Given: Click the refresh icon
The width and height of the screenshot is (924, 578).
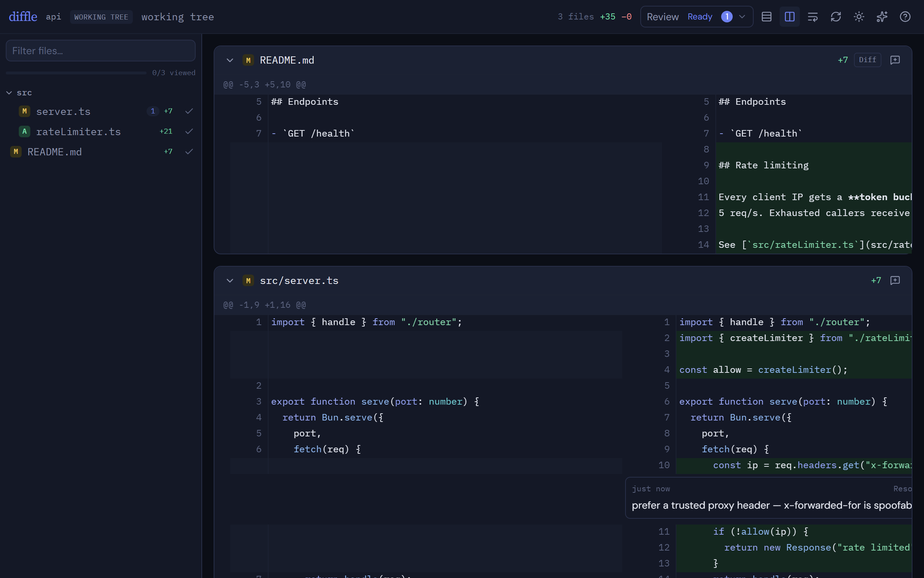Looking at the screenshot, I should coord(836,17).
